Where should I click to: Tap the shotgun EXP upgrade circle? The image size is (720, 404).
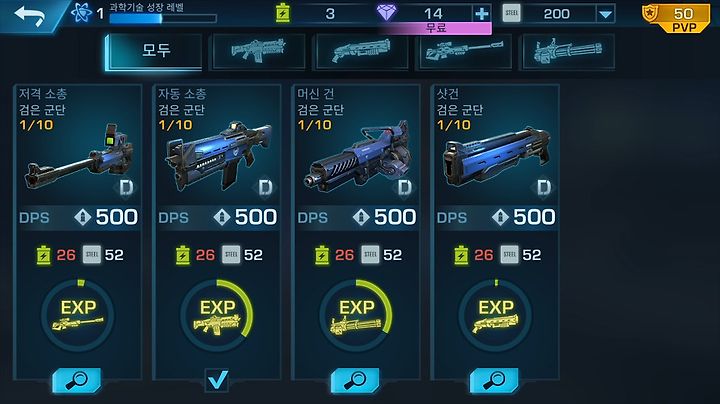point(495,315)
